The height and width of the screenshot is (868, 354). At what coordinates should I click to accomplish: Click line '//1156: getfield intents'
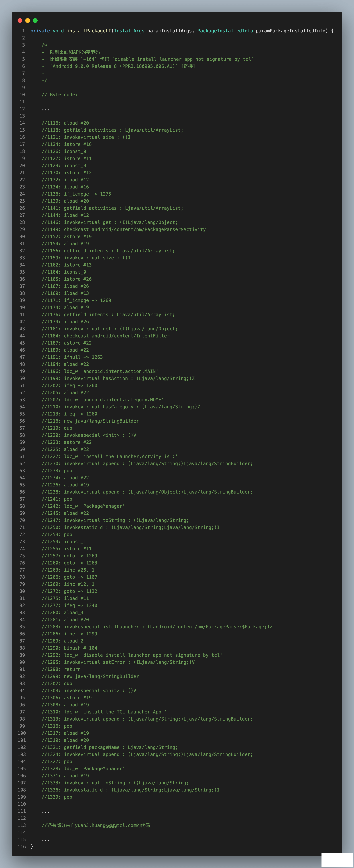108,251
